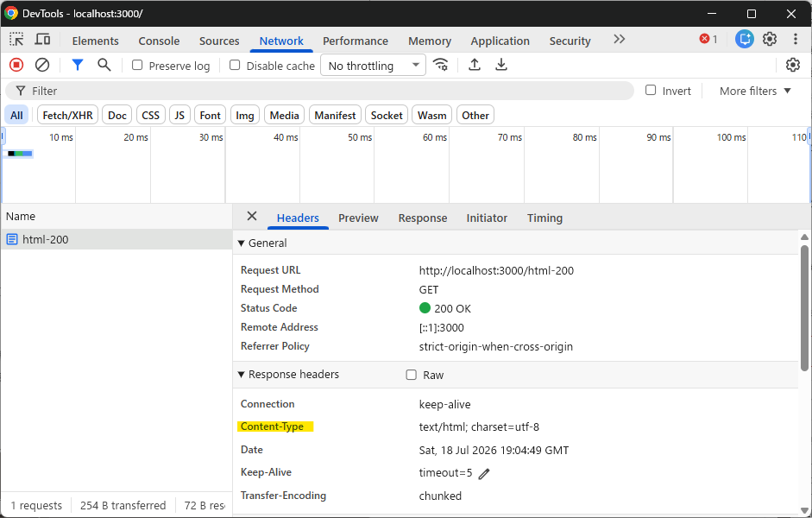
Task: Import HAR file with upload icon
Action: pyautogui.click(x=475, y=65)
